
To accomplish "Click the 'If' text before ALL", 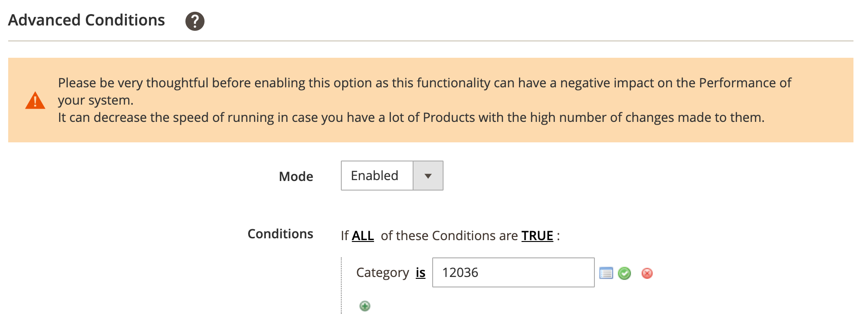I will coord(344,236).
